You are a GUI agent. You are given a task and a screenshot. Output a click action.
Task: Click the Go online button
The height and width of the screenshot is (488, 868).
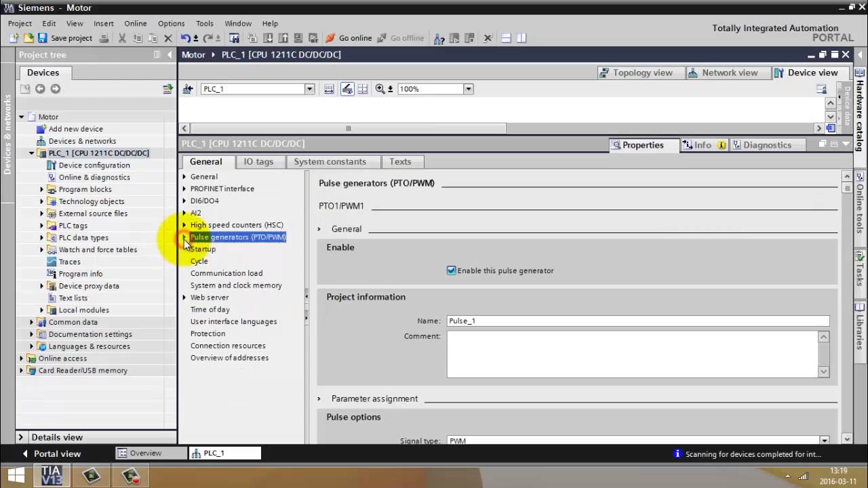(349, 38)
